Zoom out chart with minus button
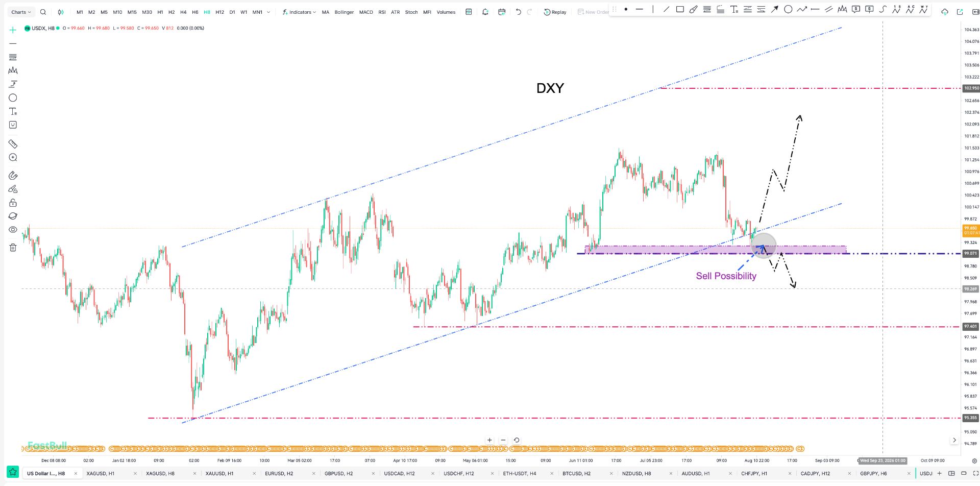The height and width of the screenshot is (486, 980). 503,440
